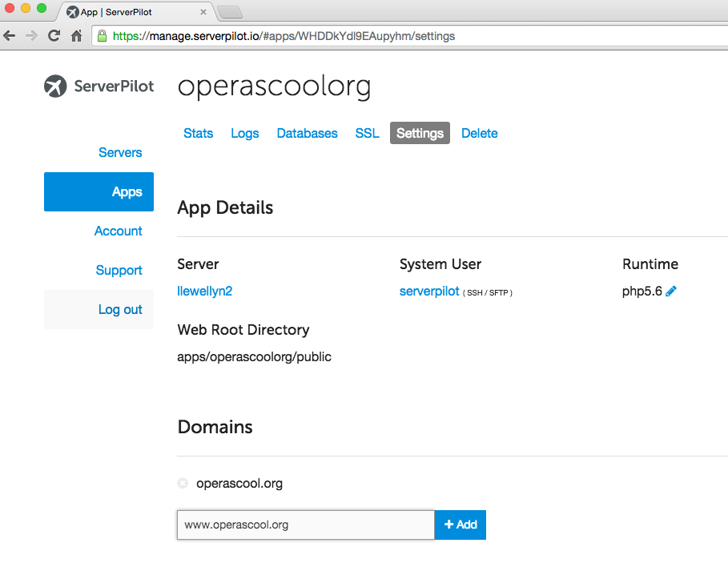
Task: Click the pencil icon next to php5.6
Action: [x=671, y=292]
